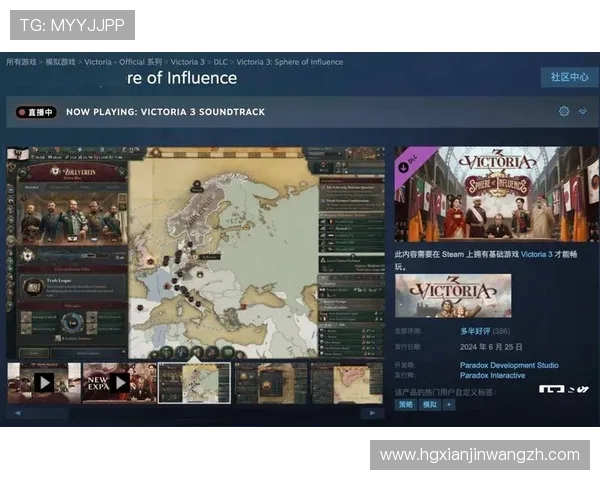
Task: Open broadcast settings gear icon
Action: tap(564, 112)
